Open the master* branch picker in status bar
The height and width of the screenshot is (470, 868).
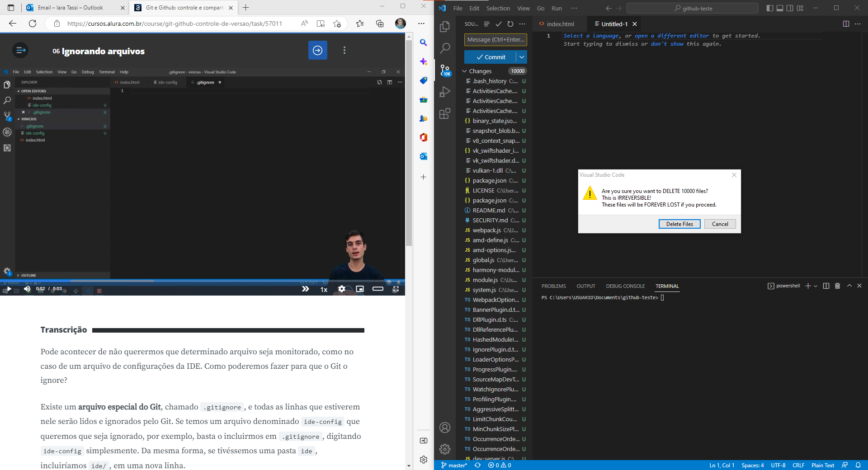454,465
